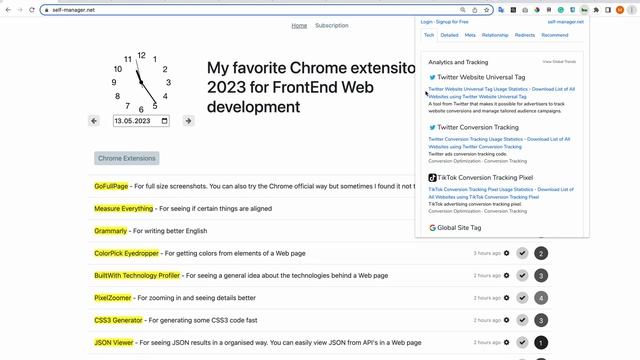Open the orange profile avatar

click(620, 10)
